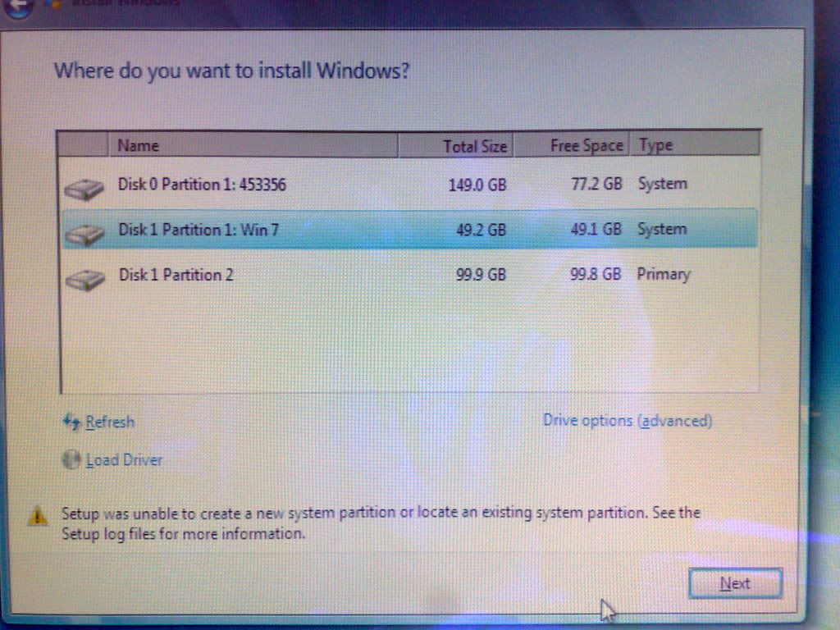
Task: Click the 149.0 GB total size value
Action: point(477,185)
